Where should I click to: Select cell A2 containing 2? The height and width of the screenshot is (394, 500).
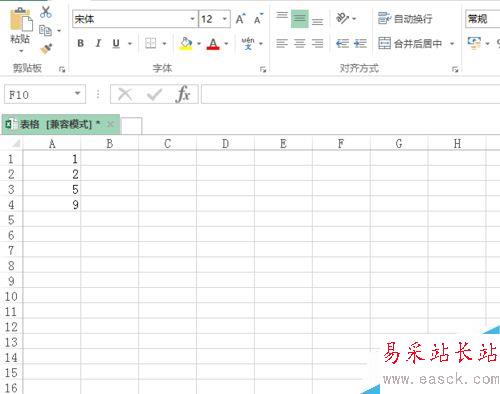coord(52,174)
